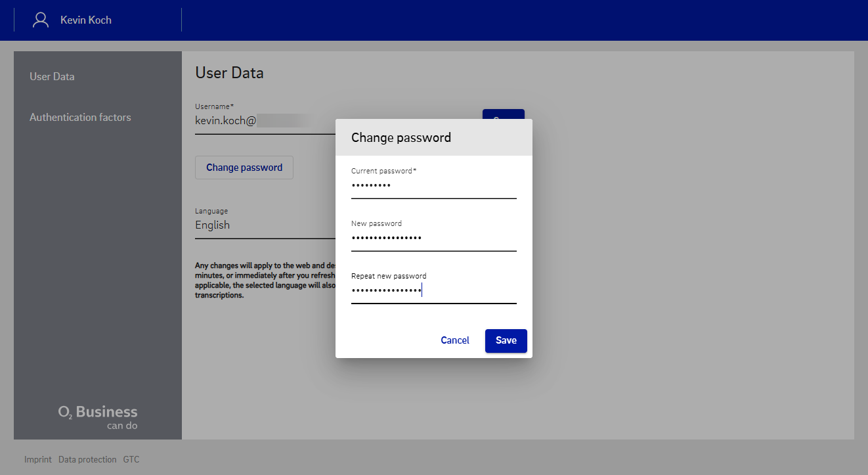
Task: Click the user profile icon in header
Action: (41, 20)
